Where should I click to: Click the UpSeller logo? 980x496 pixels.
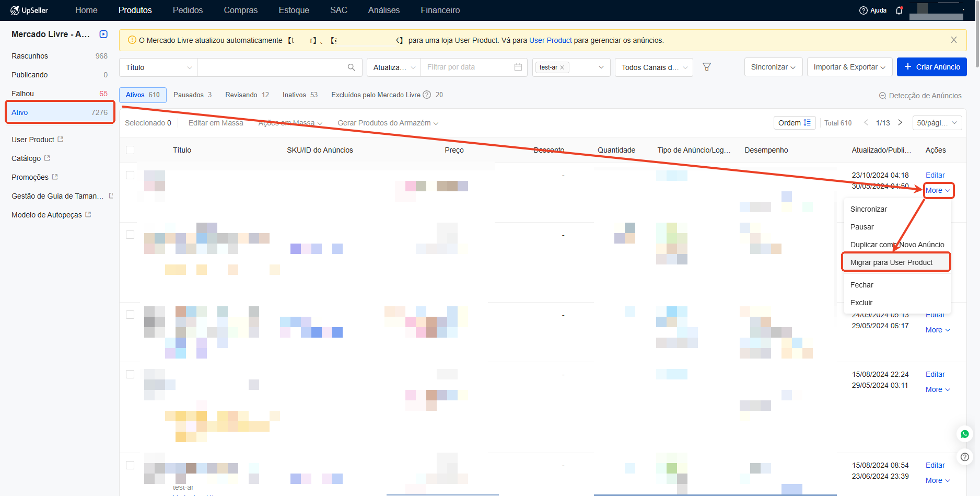point(29,10)
